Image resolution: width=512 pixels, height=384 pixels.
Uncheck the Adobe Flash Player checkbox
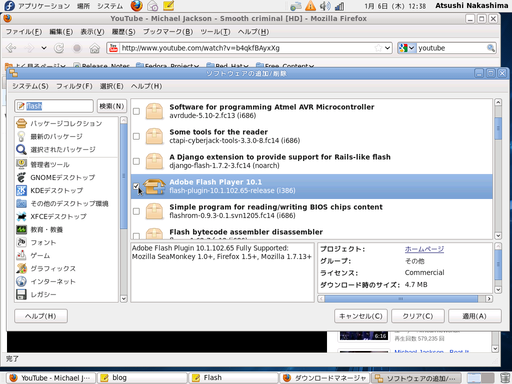136,186
